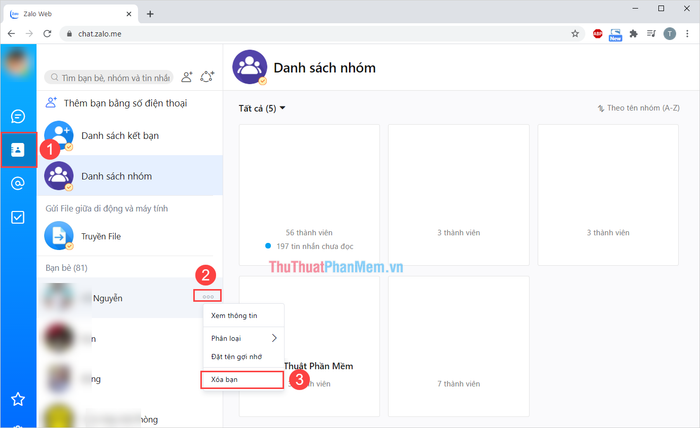700x428 pixels.
Task: Click the browser forward arrow
Action: click(x=29, y=33)
